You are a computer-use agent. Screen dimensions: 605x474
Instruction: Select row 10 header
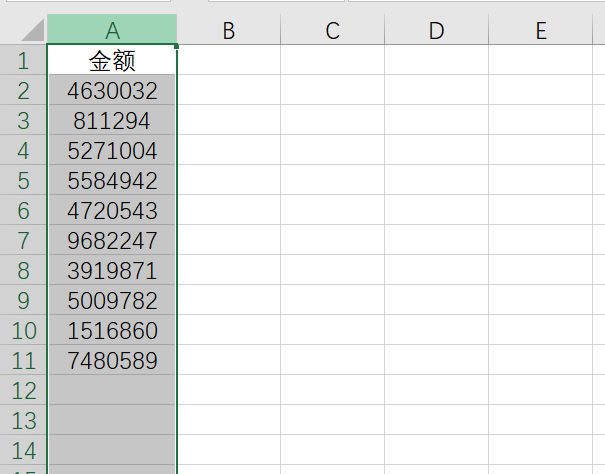(x=23, y=330)
